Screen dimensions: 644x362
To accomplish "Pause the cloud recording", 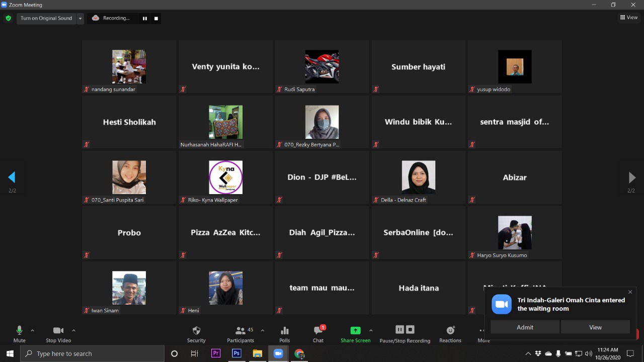I will 145,19.
